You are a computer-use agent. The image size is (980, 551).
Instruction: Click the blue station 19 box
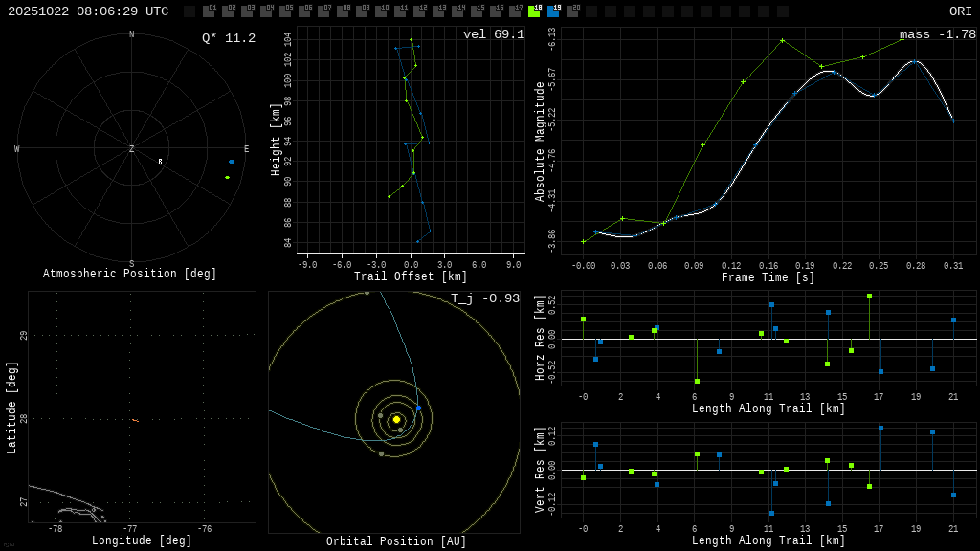click(553, 11)
